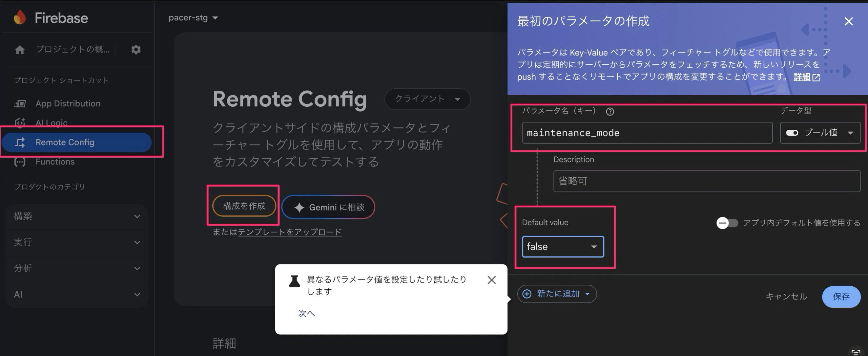
Task: Click the プロダクトのカテゴリ label
Action: point(50,187)
